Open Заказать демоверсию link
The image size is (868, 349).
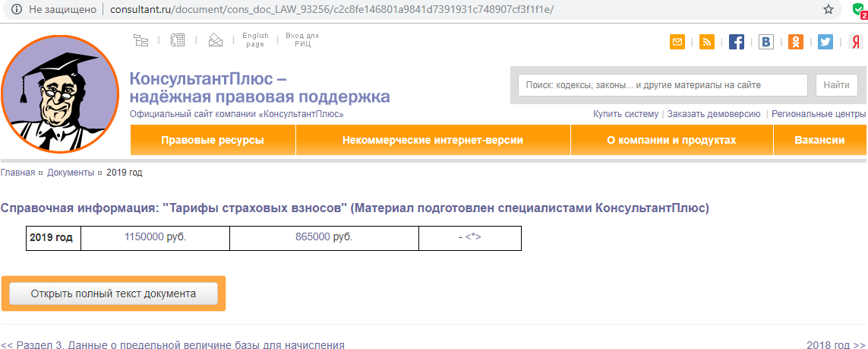(714, 114)
